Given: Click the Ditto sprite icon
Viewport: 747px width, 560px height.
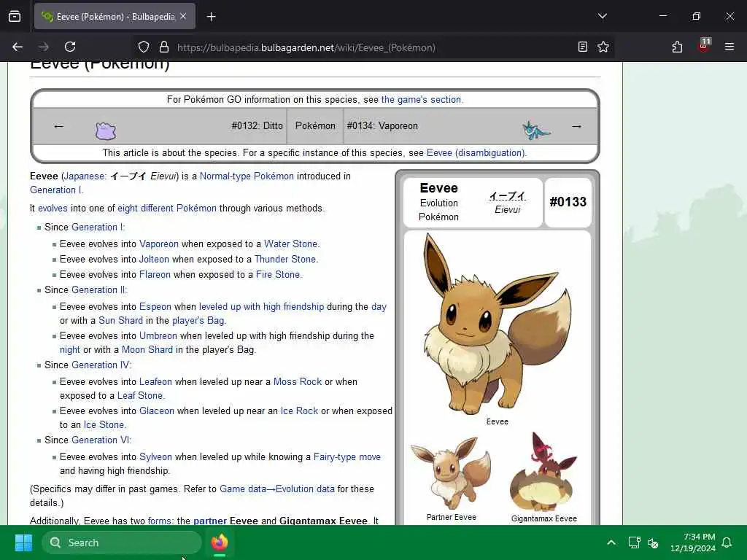Looking at the screenshot, I should [x=106, y=131].
